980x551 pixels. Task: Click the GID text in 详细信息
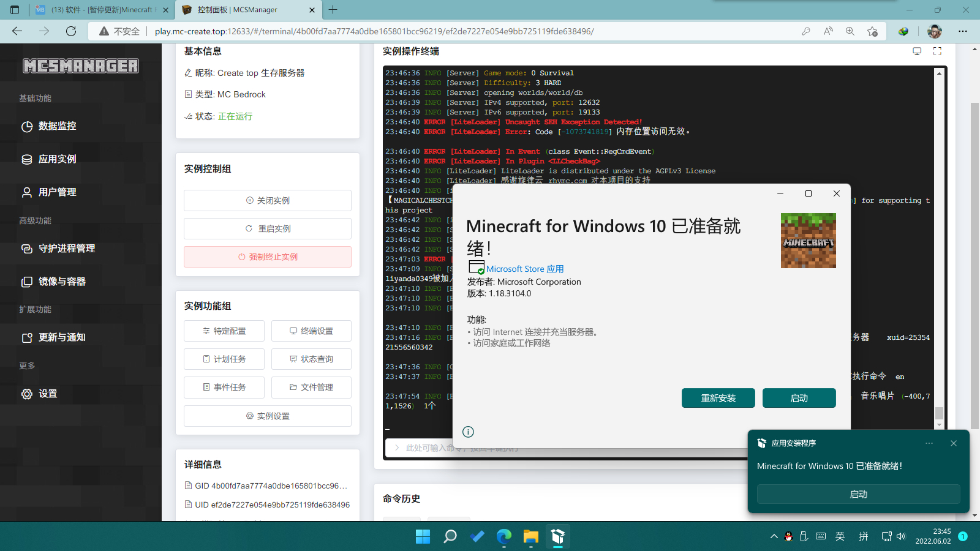click(x=271, y=485)
